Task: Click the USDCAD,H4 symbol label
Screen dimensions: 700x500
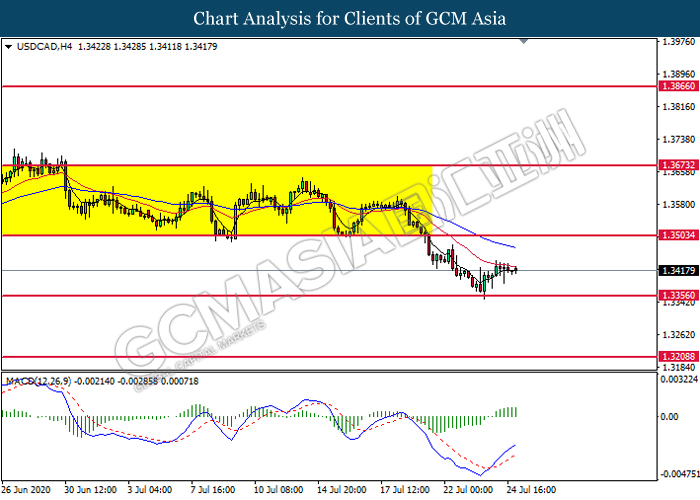Action: (44, 46)
